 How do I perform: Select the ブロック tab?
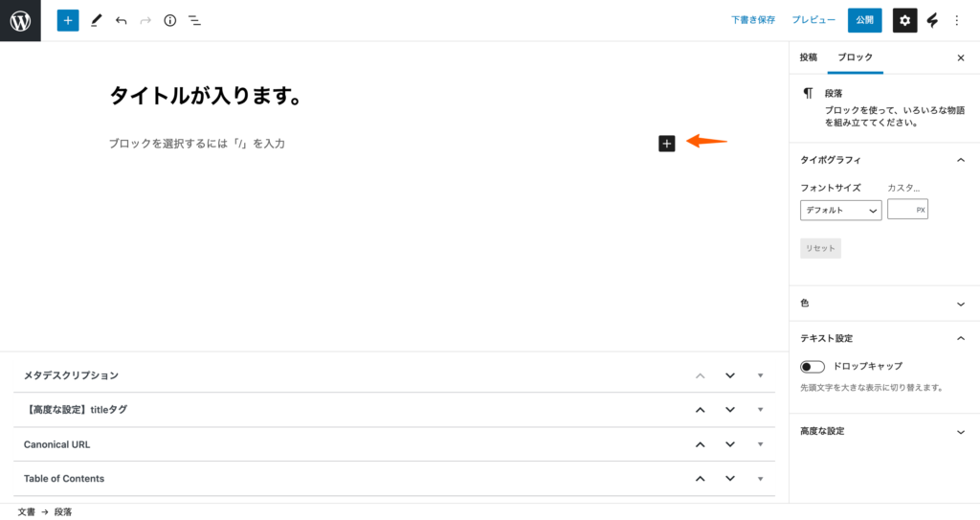click(855, 57)
